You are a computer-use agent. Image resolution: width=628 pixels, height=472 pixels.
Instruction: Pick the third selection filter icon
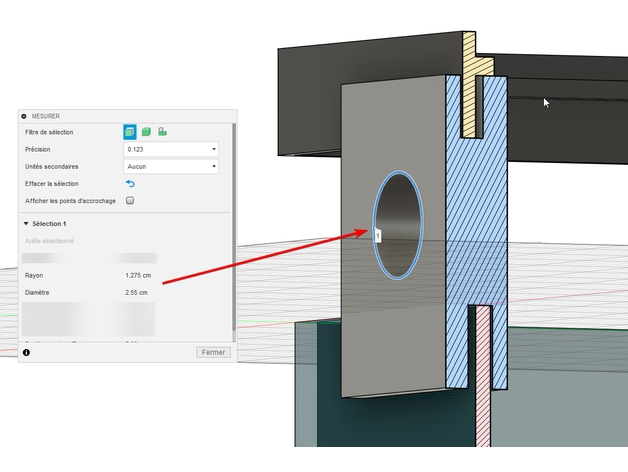(x=162, y=132)
